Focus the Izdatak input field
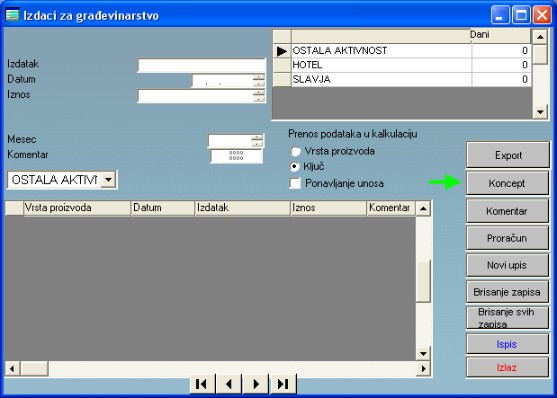Image resolution: width=557 pixels, height=398 pixels. coord(202,66)
